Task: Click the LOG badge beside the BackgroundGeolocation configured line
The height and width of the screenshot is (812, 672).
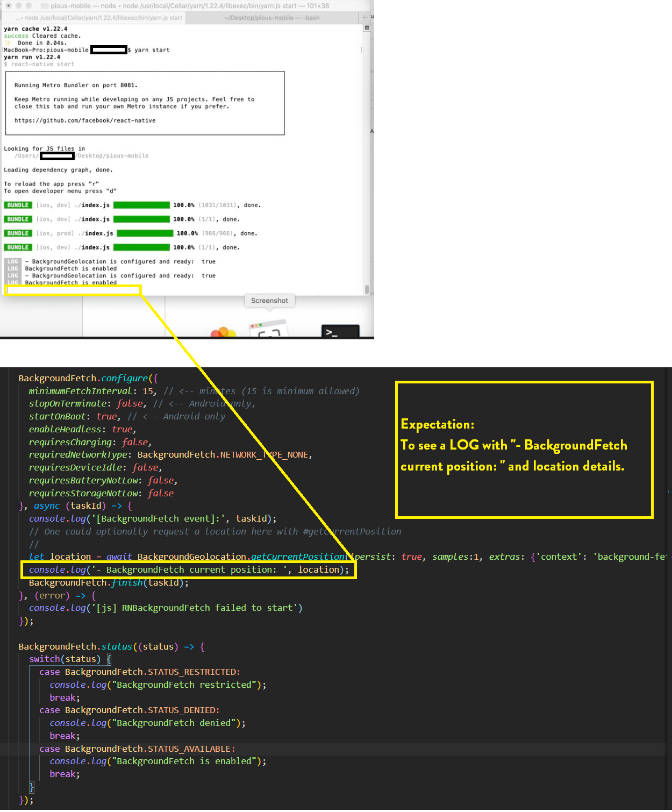Action: coord(13,261)
